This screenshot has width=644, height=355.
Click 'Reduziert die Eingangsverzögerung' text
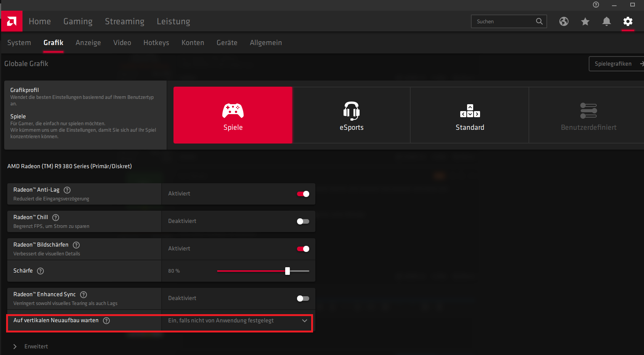tap(51, 199)
